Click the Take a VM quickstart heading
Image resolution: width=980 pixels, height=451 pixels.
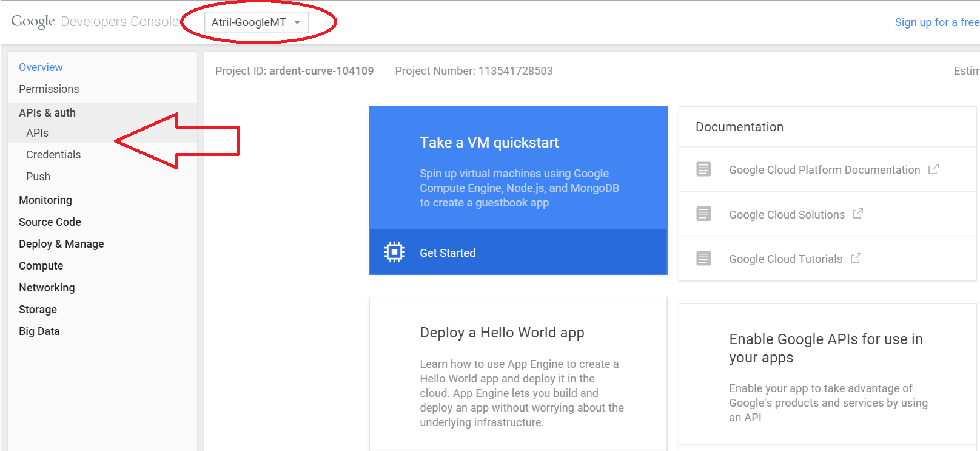489,143
